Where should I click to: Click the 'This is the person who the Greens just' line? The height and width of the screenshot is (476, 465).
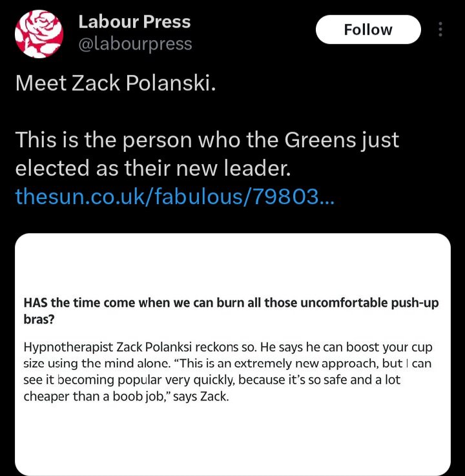click(207, 140)
